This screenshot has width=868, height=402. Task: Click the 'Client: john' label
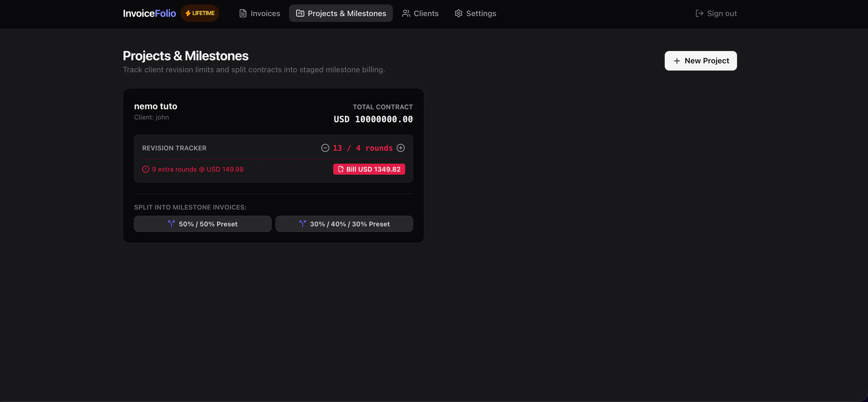pyautogui.click(x=152, y=117)
